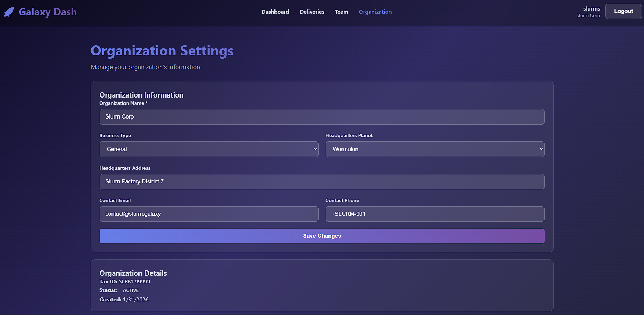The image size is (644, 315).
Task: Click the Galaxy Dash brand name
Action: click(48, 12)
